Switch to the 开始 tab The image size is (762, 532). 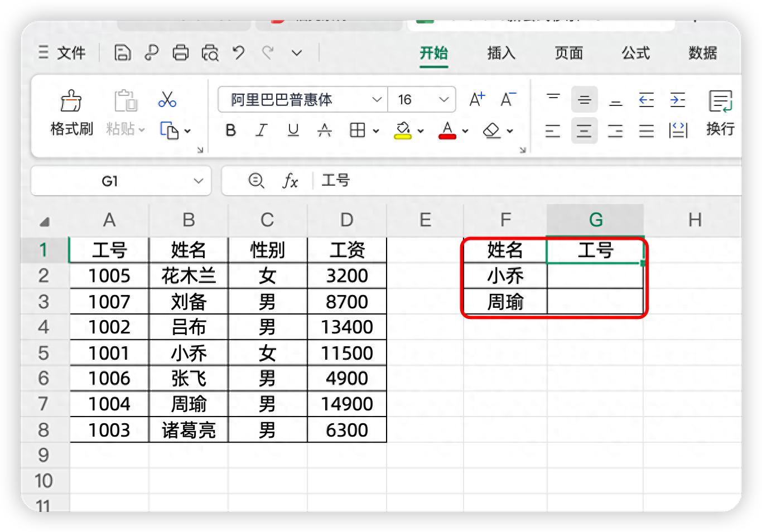pyautogui.click(x=434, y=53)
